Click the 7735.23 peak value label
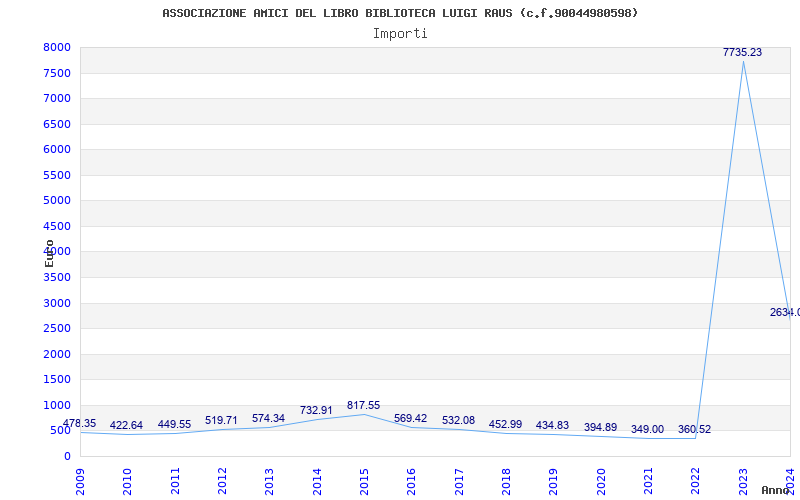 (742, 52)
